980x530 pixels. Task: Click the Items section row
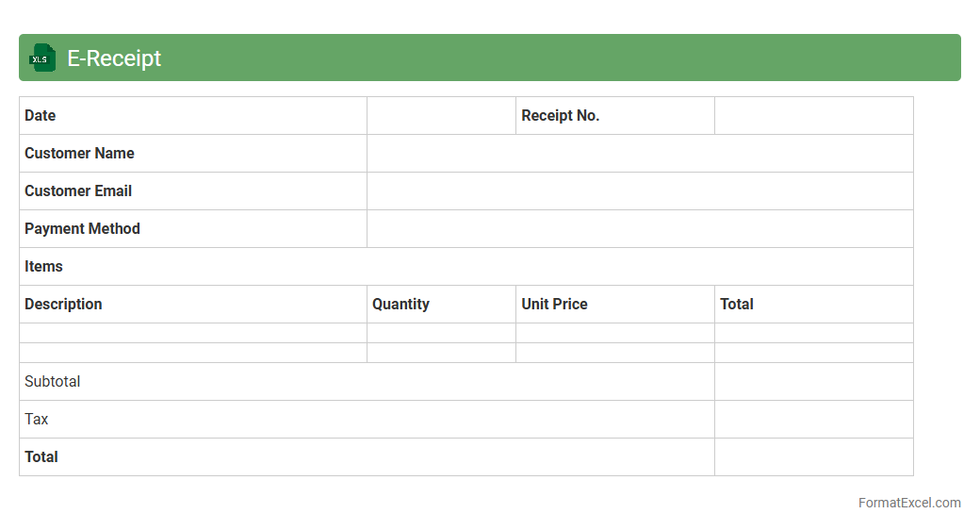pos(465,267)
